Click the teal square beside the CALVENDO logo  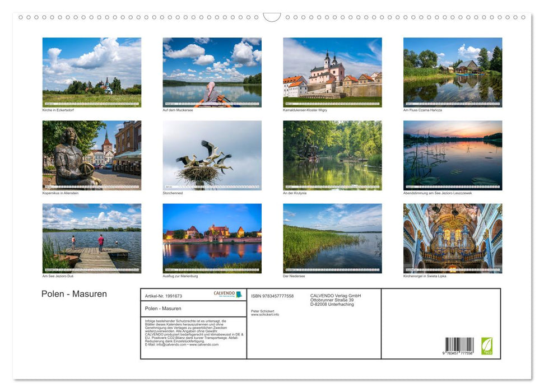pyautogui.click(x=240, y=293)
